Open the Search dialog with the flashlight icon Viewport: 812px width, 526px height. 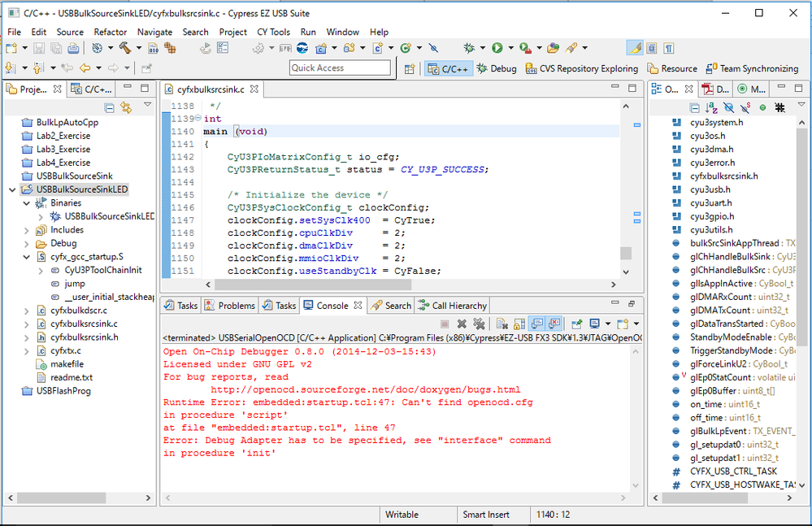pos(571,46)
